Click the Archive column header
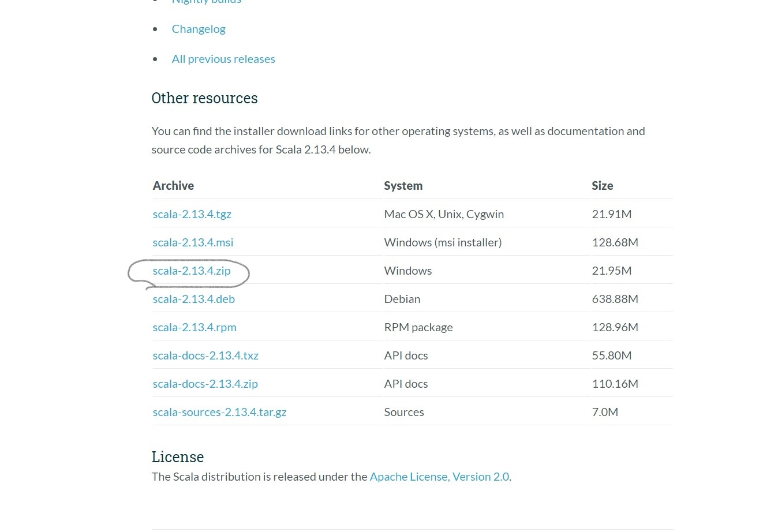763x532 pixels. [x=173, y=186]
